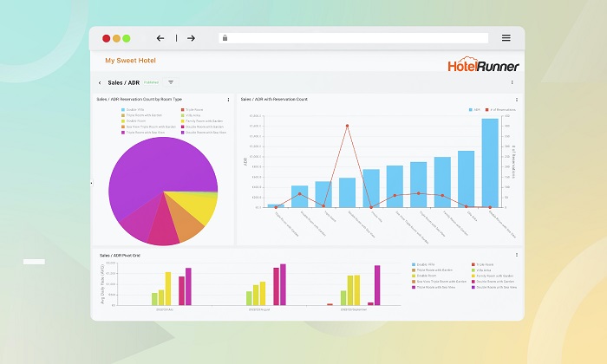Click the purple bar in the September group

pyautogui.click(x=377, y=285)
